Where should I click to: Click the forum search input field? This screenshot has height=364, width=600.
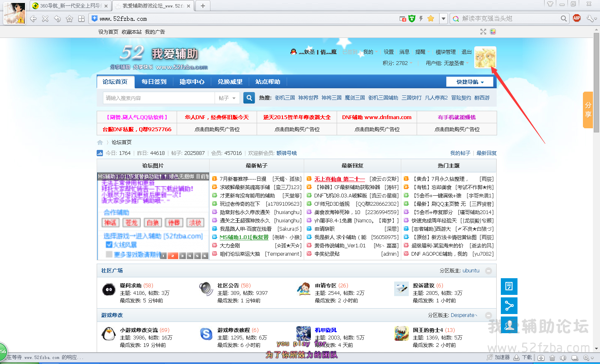tap(159, 98)
